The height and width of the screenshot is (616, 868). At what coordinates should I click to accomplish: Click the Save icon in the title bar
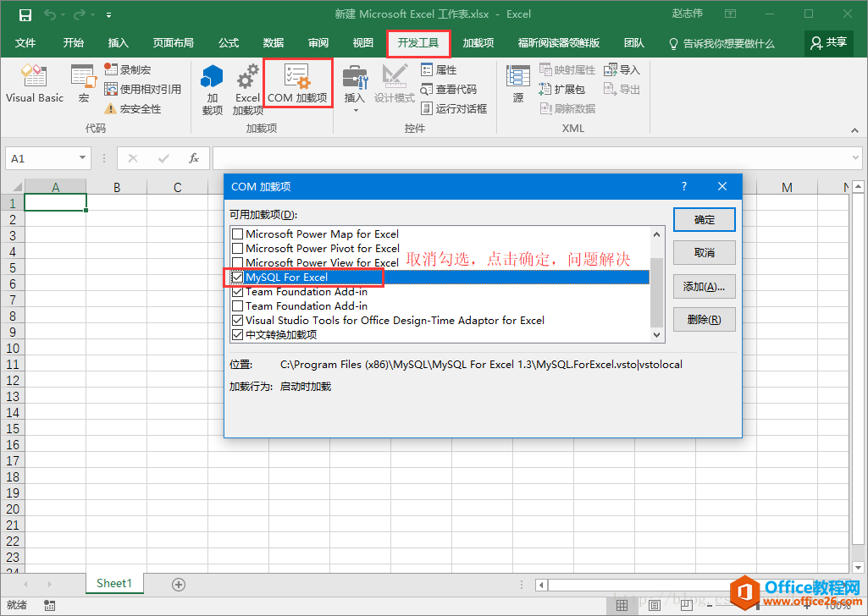point(25,15)
